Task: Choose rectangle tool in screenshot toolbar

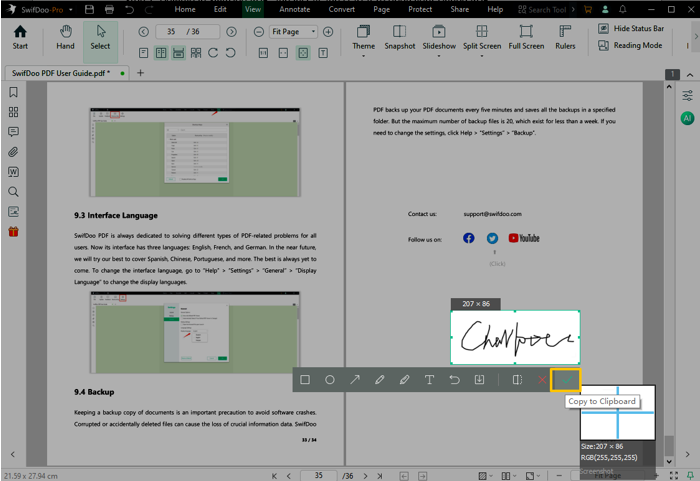Action: 305,380
